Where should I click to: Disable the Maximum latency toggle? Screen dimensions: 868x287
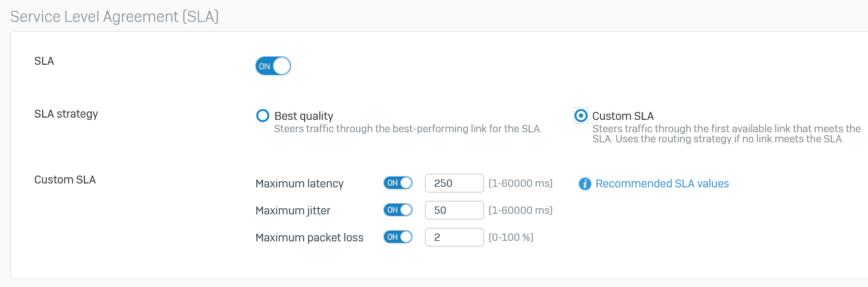pos(398,183)
